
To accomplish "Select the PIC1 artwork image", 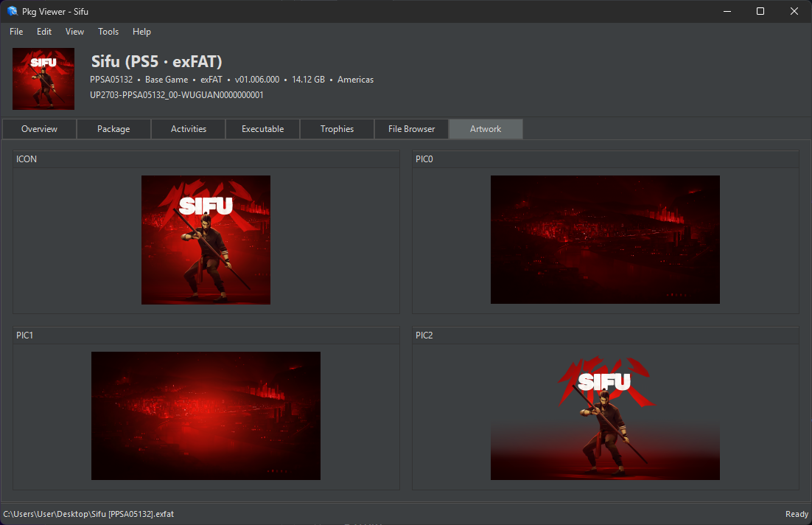I will click(x=206, y=416).
